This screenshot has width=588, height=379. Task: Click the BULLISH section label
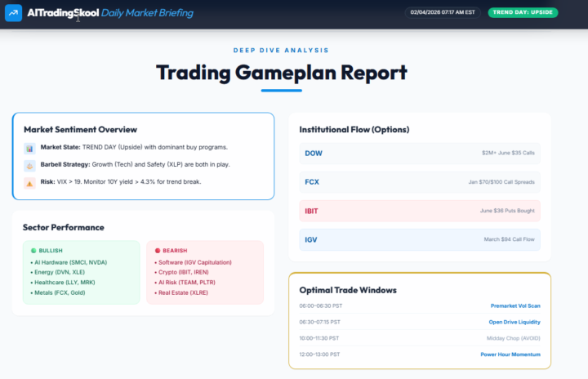tap(51, 250)
